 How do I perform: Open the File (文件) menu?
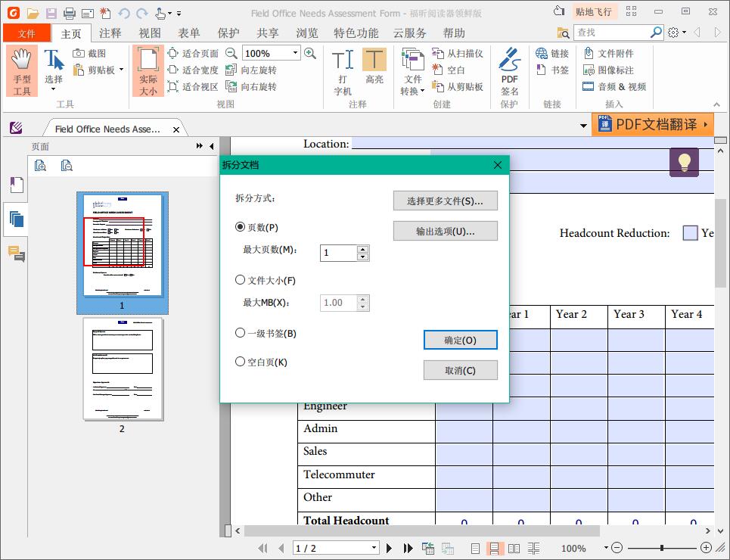[26, 33]
